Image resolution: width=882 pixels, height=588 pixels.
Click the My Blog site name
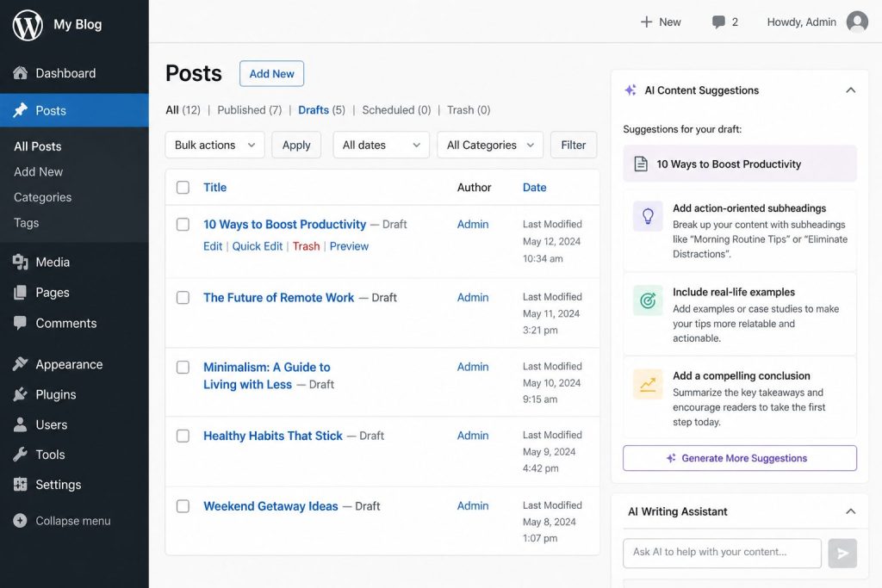click(78, 24)
